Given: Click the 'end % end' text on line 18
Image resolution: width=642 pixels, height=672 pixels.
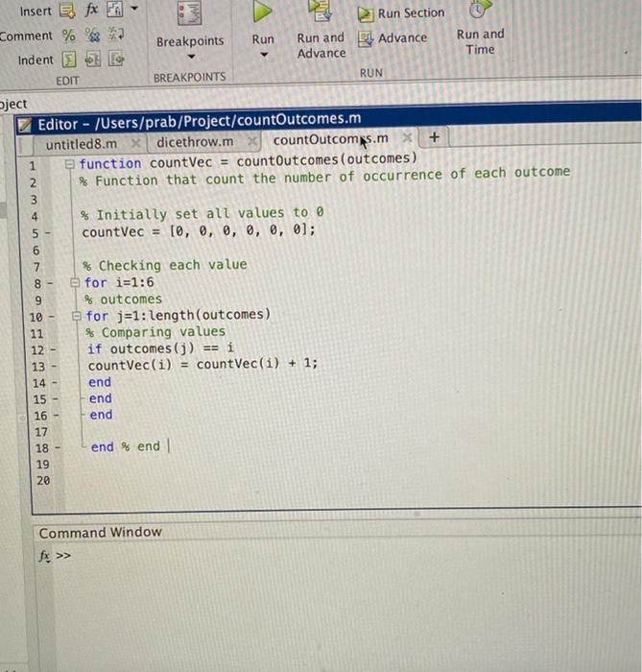Looking at the screenshot, I should [x=126, y=446].
